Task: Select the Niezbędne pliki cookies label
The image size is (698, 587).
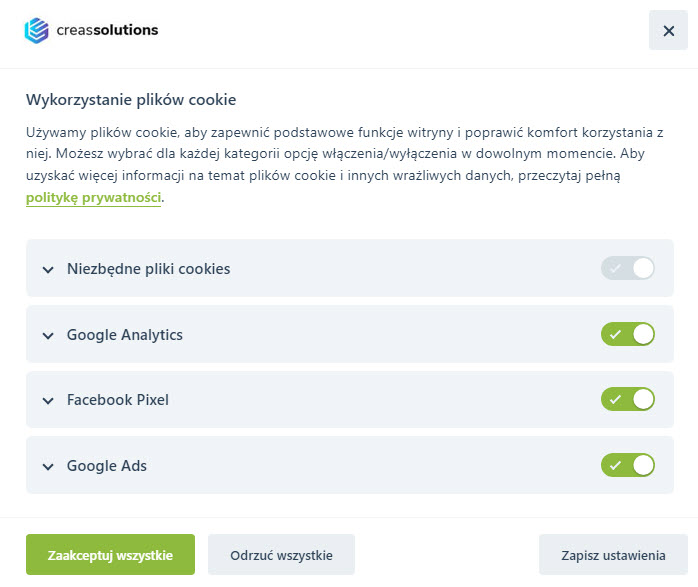Action: [x=148, y=269]
